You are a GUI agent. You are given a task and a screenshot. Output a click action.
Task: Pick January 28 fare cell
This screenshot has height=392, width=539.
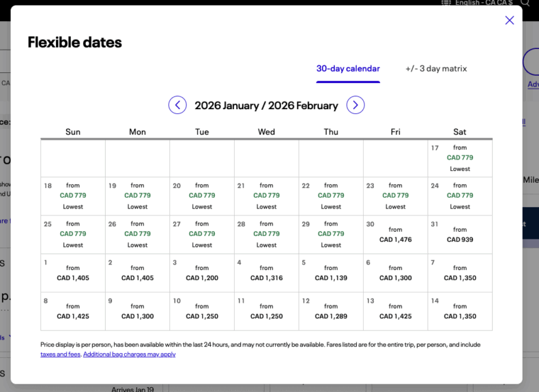point(266,235)
